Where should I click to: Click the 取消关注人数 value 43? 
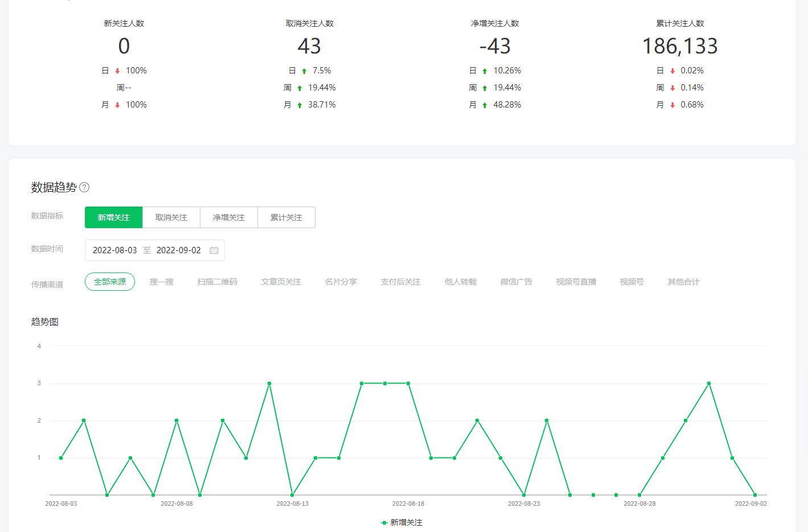pos(309,46)
